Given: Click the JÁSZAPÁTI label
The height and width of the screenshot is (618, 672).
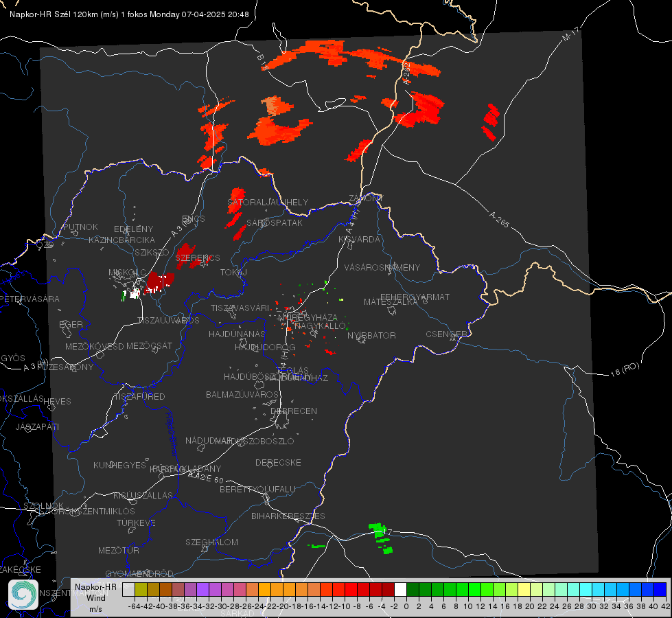Looking at the screenshot, I should (x=37, y=426).
